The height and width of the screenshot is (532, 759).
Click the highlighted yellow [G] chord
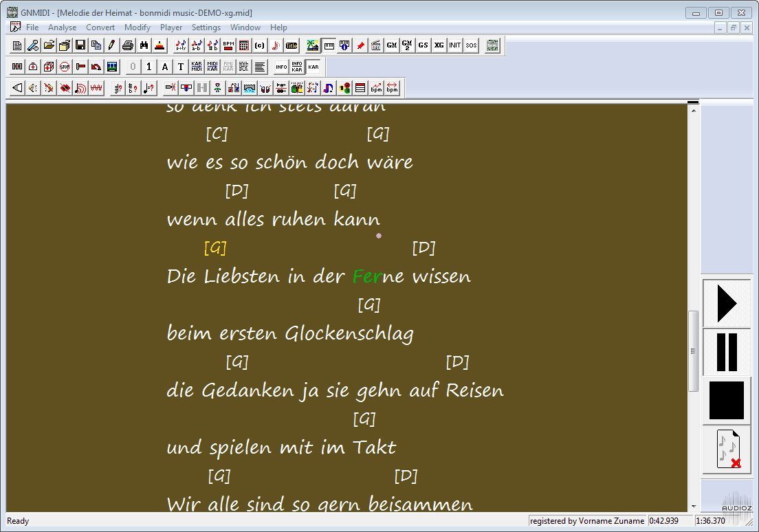(215, 248)
